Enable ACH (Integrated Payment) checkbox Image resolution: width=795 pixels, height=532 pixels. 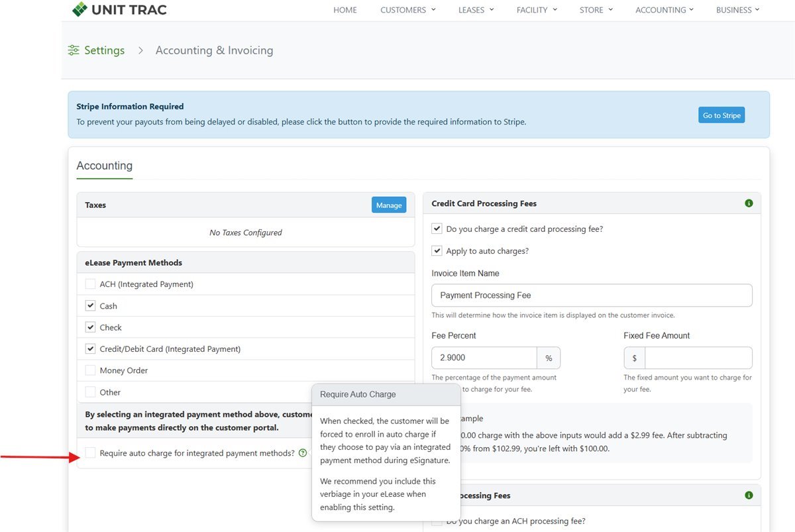coord(90,284)
